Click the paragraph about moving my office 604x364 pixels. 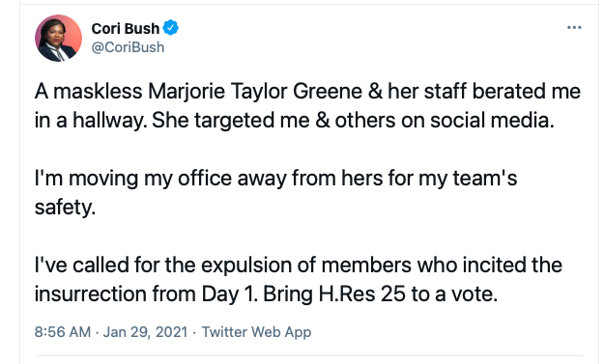tap(275, 192)
